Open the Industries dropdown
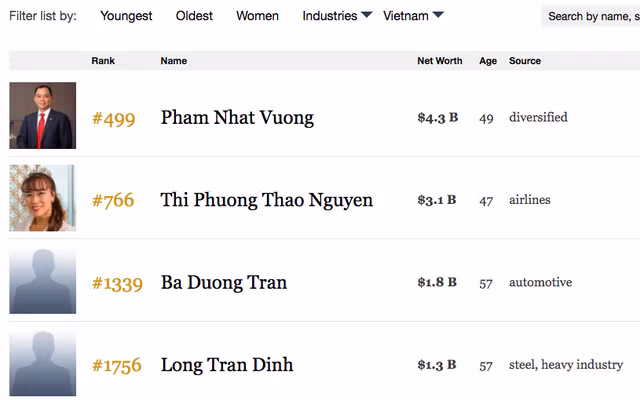Viewport: 640px width, 400px height. [x=337, y=16]
